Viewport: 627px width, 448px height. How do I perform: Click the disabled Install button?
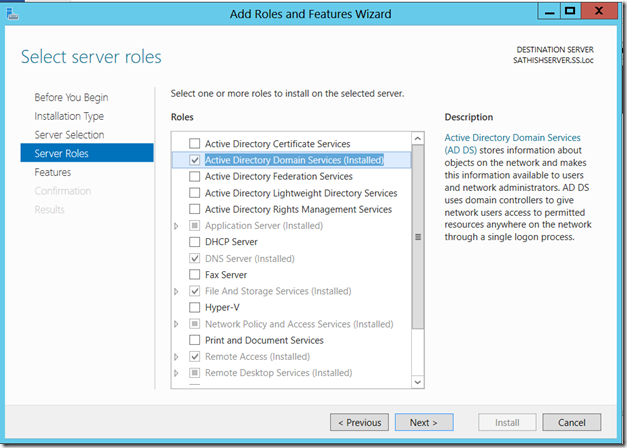(507, 422)
